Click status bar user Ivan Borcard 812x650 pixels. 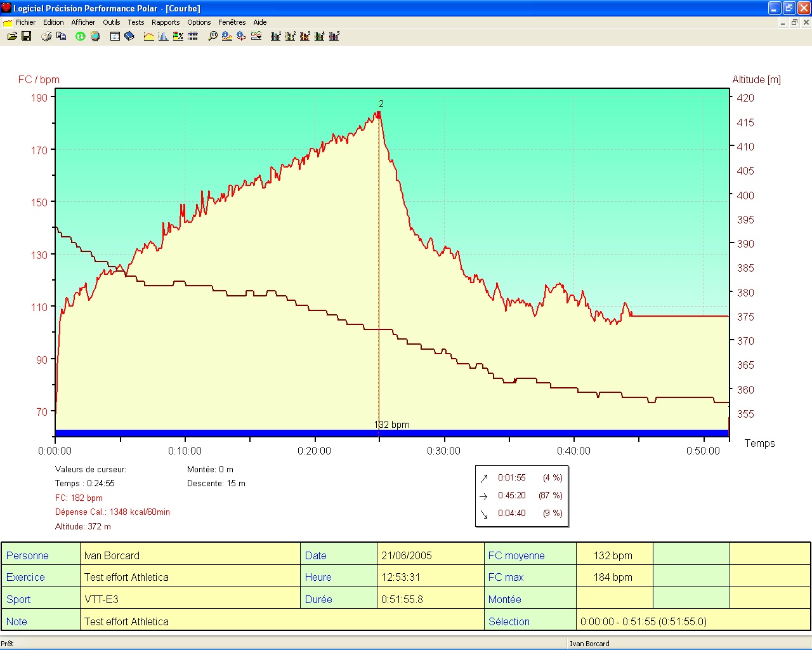(589, 644)
